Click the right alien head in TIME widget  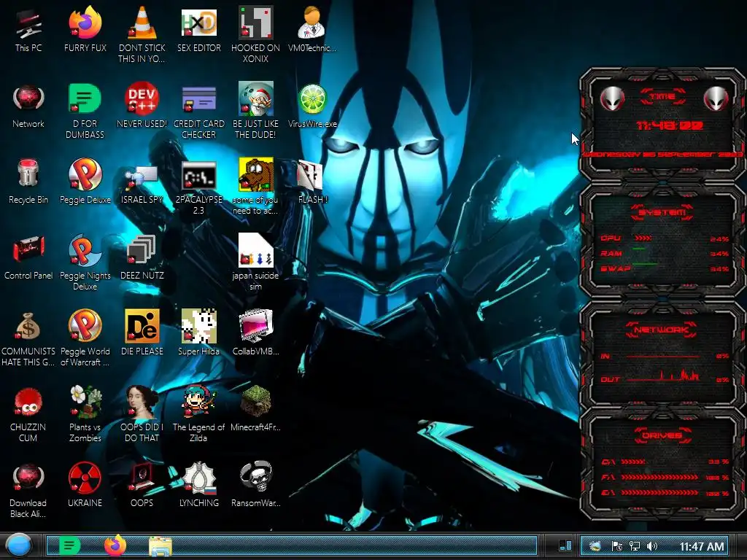(716, 98)
